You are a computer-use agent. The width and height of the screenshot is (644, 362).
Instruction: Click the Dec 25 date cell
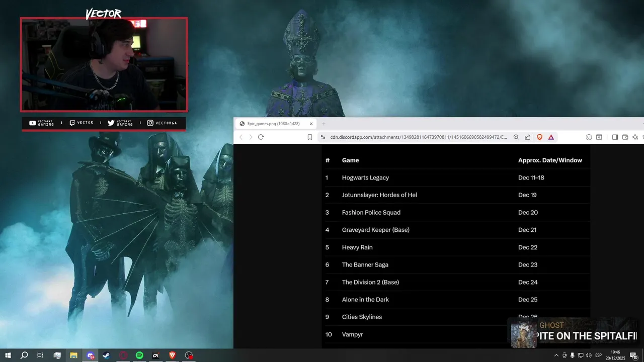[x=528, y=300]
